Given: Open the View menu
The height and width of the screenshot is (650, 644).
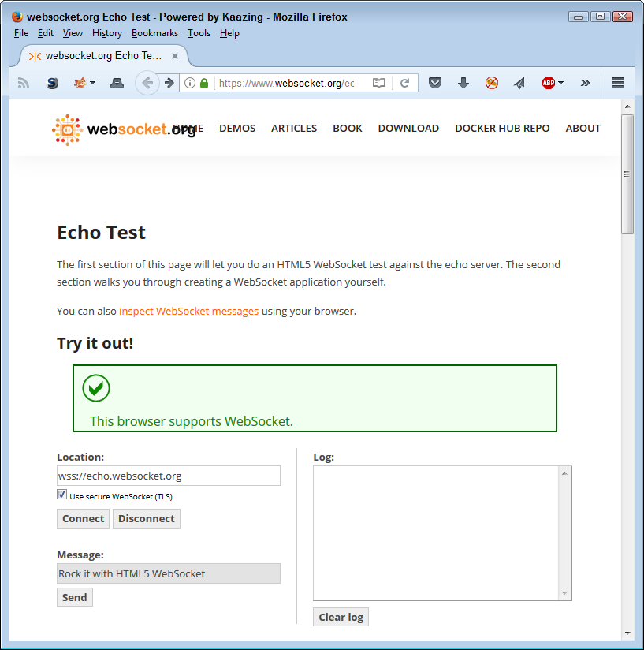Looking at the screenshot, I should tap(73, 33).
